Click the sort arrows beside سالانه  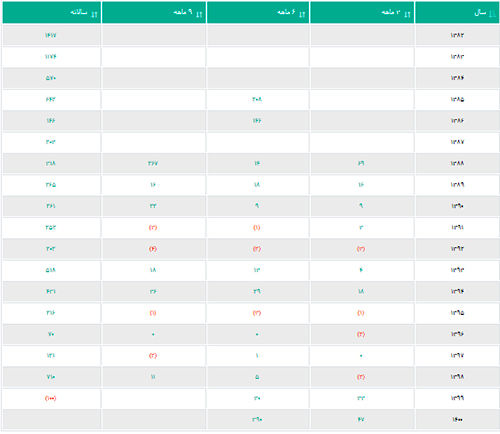[94, 14]
